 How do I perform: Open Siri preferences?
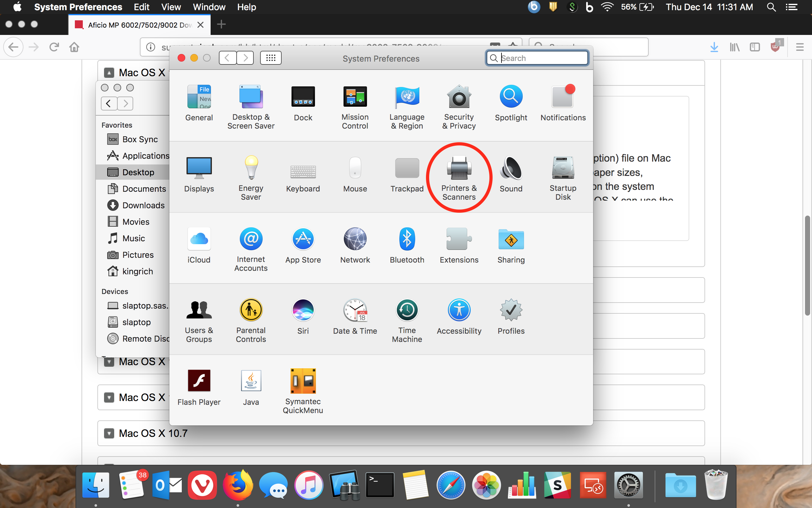tap(303, 317)
